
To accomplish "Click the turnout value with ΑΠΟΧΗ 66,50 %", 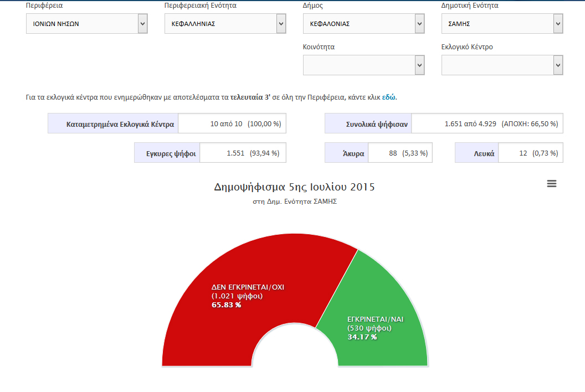I will coord(487,124).
